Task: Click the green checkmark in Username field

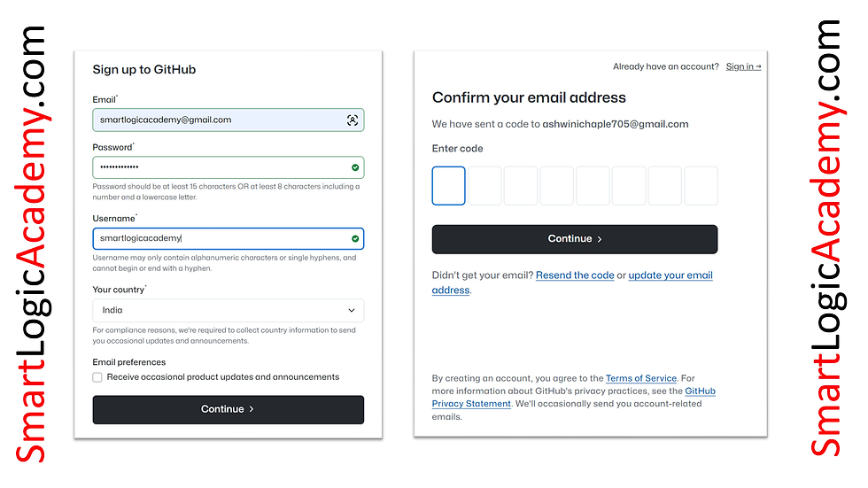Action: tap(355, 238)
